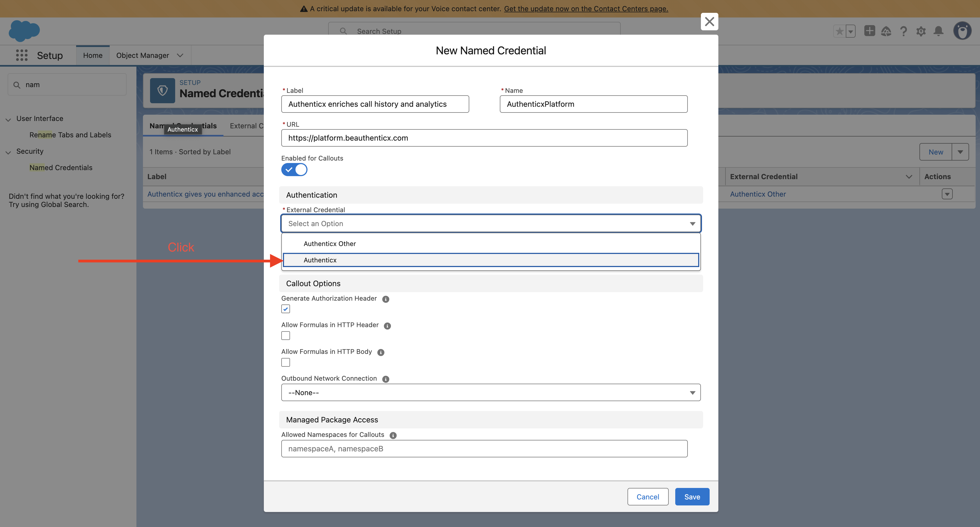
Task: Focus Allowed Namespaces for Callouts field
Action: pos(484,449)
